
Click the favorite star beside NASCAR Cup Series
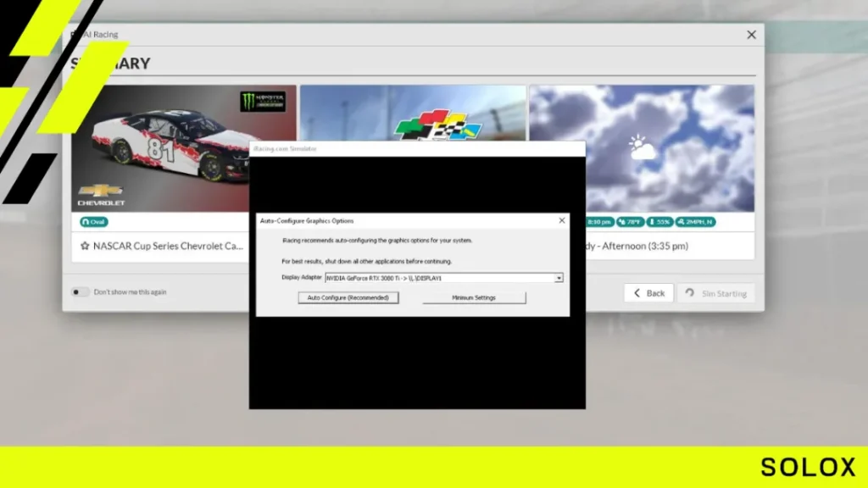(85, 246)
